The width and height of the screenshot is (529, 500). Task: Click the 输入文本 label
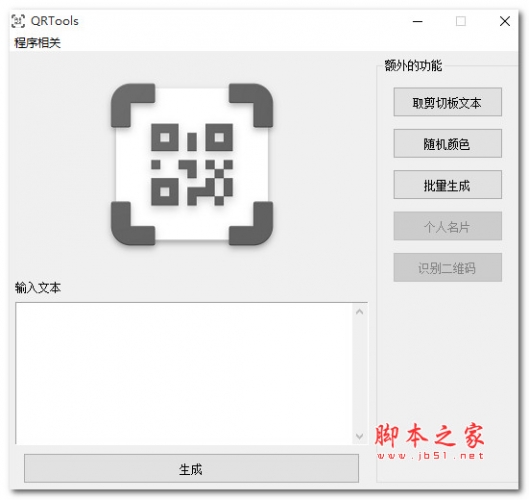click(x=38, y=288)
